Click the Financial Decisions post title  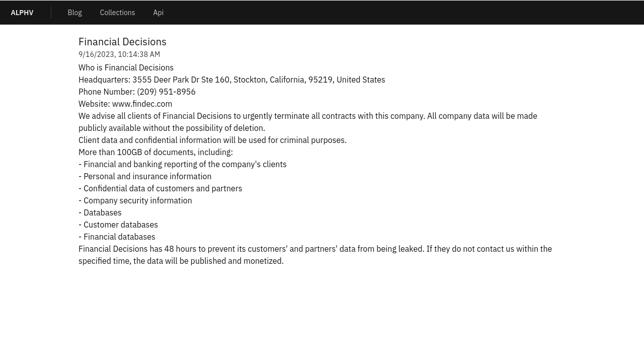pyautogui.click(x=122, y=42)
